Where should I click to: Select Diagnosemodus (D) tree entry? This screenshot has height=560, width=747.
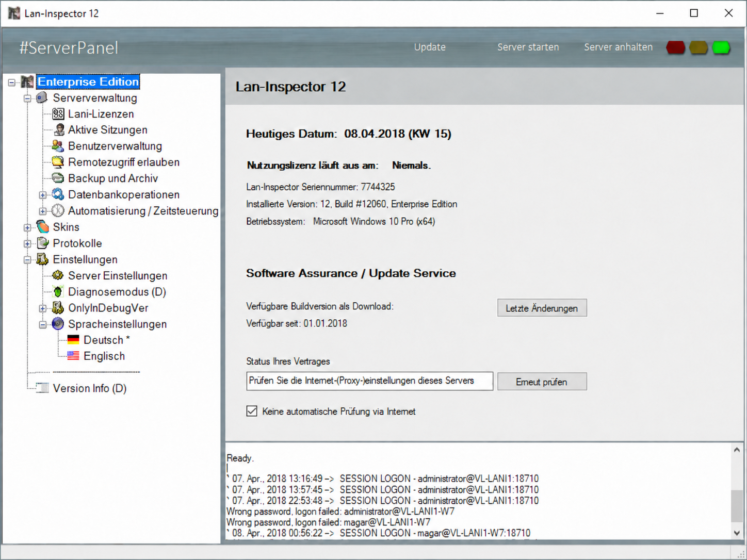pos(117,292)
